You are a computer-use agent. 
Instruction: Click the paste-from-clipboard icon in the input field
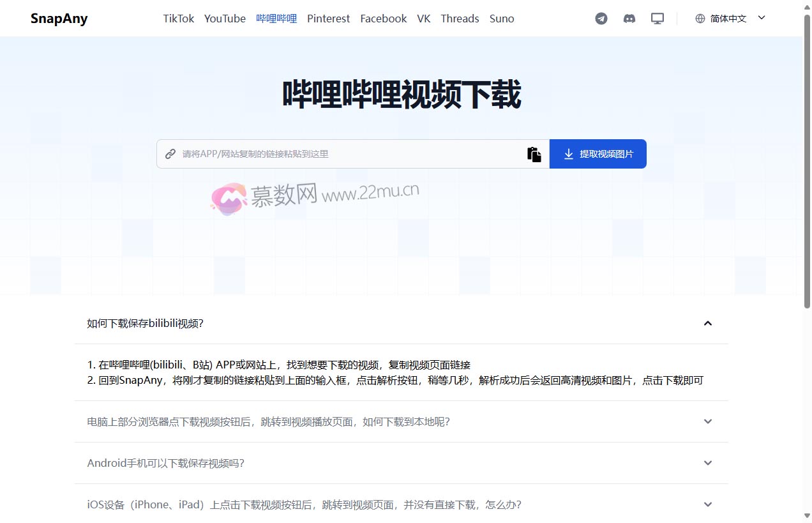coord(534,153)
